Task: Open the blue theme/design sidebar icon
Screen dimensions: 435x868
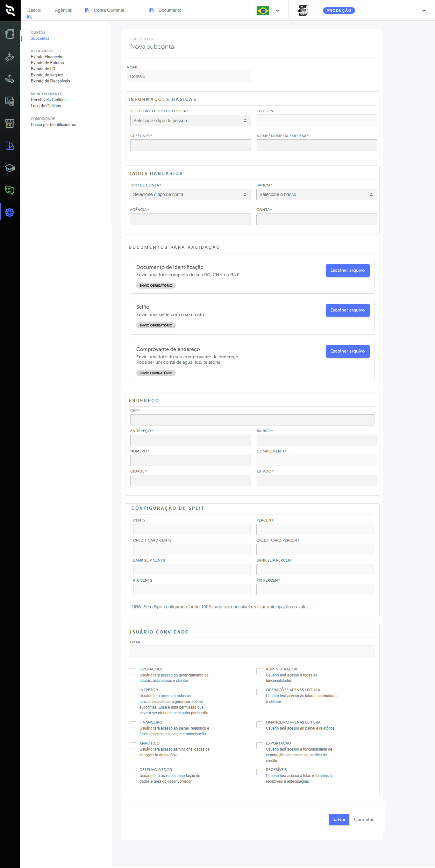Action: 10,145
